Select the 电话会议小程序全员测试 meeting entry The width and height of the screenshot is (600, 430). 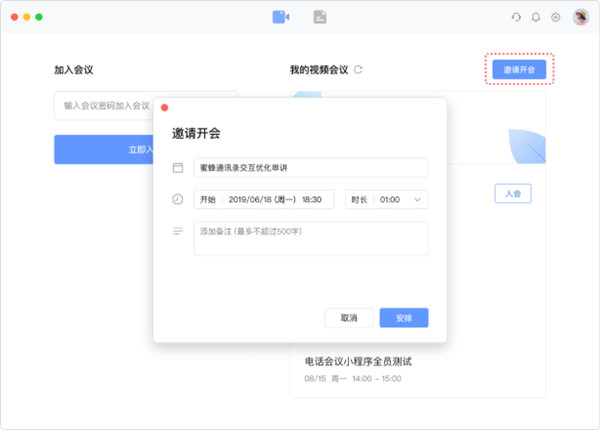[x=358, y=361]
